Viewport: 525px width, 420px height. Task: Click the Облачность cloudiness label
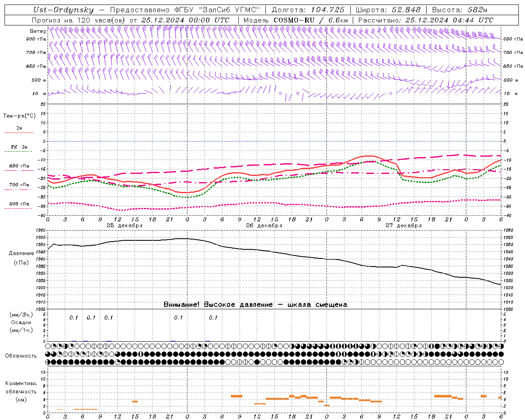tap(21, 356)
